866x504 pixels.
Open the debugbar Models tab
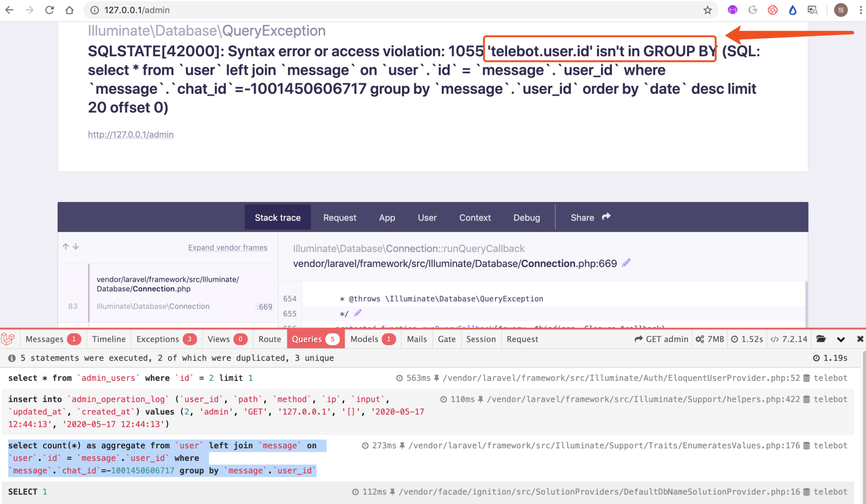pos(373,339)
